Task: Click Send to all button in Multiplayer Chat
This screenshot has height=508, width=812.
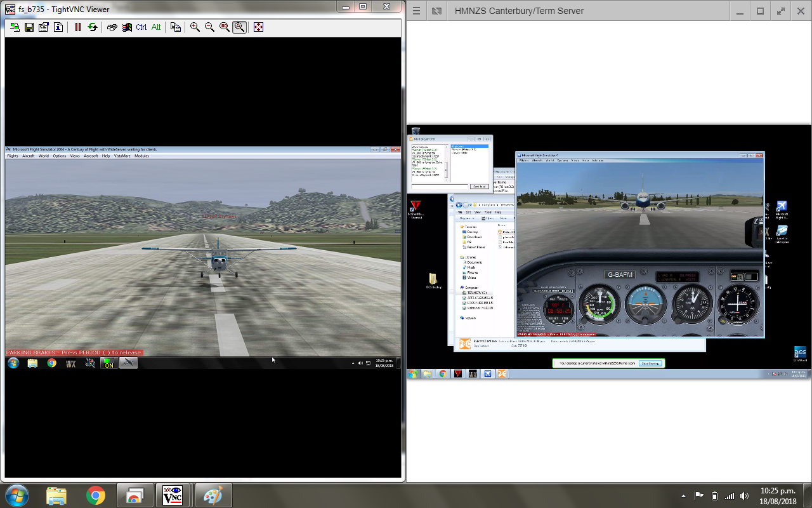Action: click(x=479, y=186)
